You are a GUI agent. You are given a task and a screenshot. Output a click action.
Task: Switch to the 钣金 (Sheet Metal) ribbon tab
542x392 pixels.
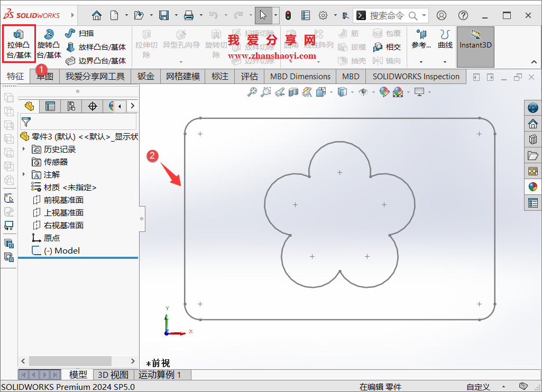click(x=145, y=76)
